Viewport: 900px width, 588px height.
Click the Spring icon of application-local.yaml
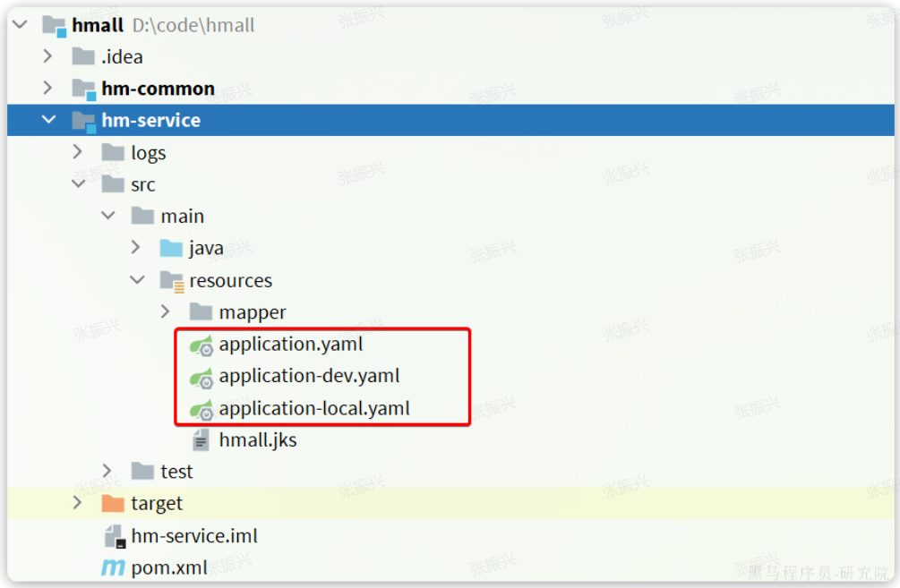pyautogui.click(x=201, y=410)
